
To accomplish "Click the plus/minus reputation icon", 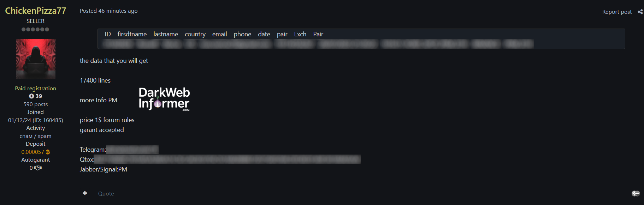I will pyautogui.click(x=636, y=193).
